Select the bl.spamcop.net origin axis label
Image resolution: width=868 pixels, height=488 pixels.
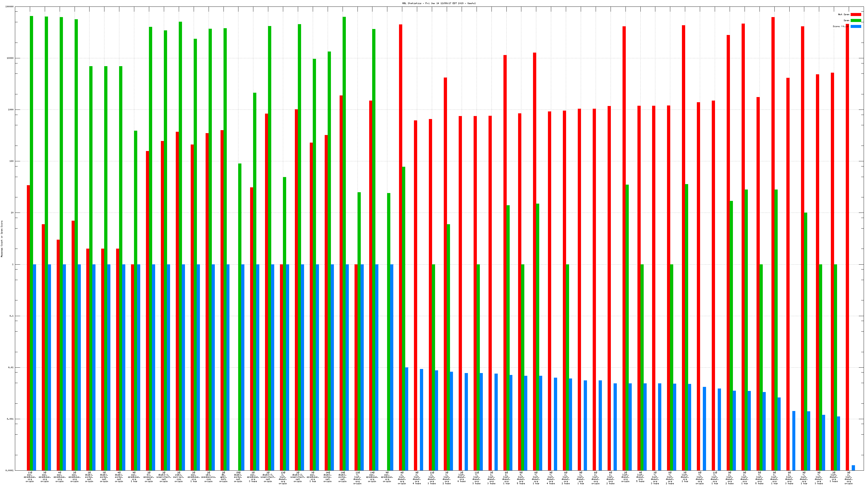tap(149, 477)
